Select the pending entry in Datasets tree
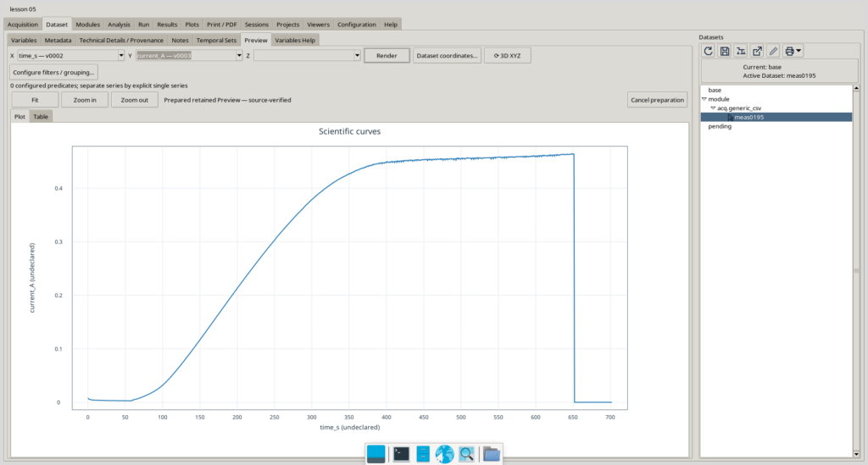This screenshot has height=465, width=868. [x=720, y=126]
